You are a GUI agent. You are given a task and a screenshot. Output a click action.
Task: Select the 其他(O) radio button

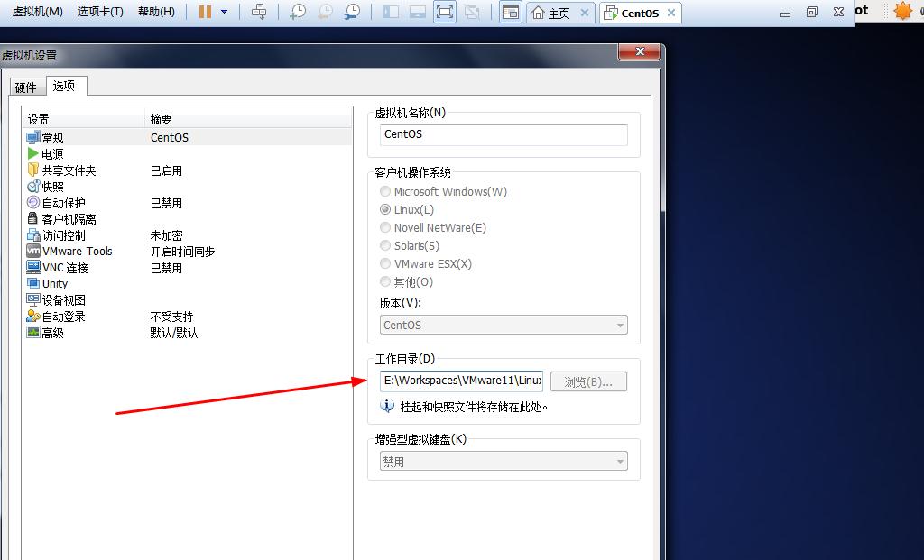[385, 282]
